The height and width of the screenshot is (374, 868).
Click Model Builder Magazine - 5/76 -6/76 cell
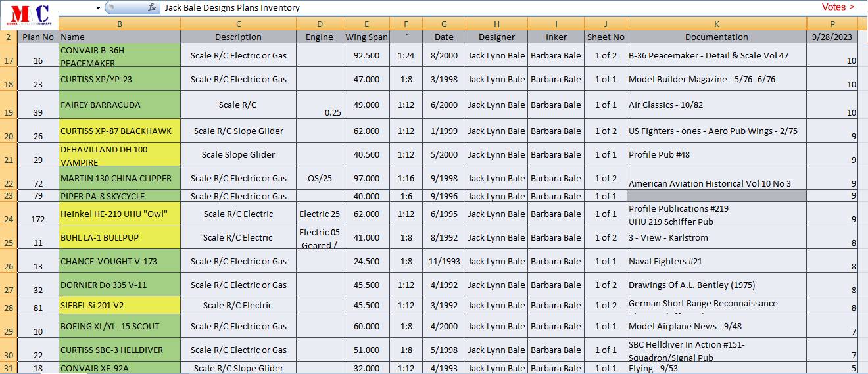coord(717,79)
